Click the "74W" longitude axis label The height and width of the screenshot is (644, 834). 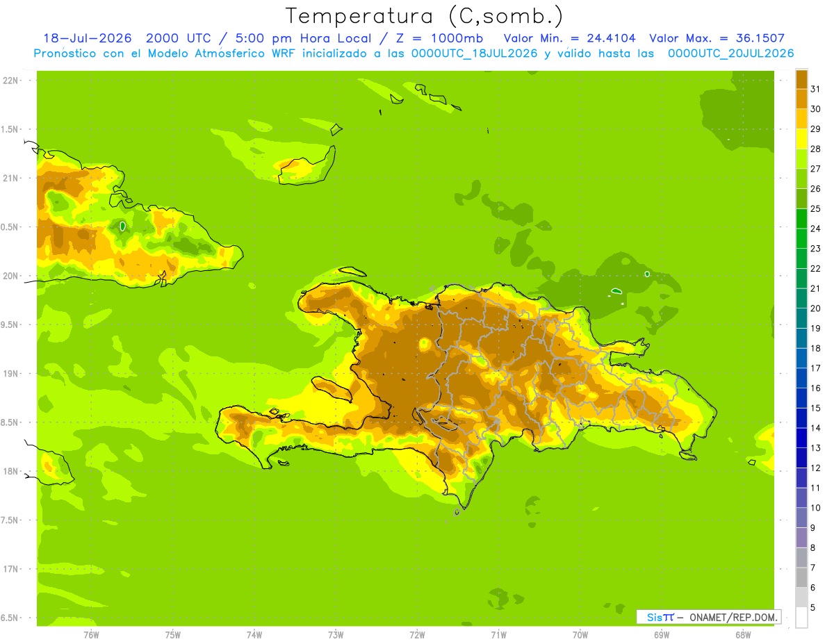254,635
